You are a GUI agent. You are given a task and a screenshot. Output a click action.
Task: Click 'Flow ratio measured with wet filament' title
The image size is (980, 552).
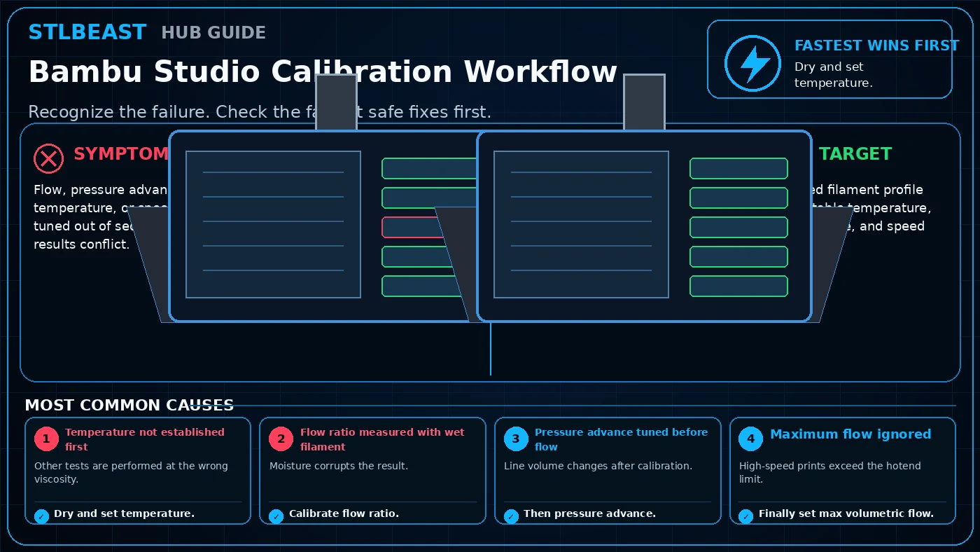(x=382, y=439)
